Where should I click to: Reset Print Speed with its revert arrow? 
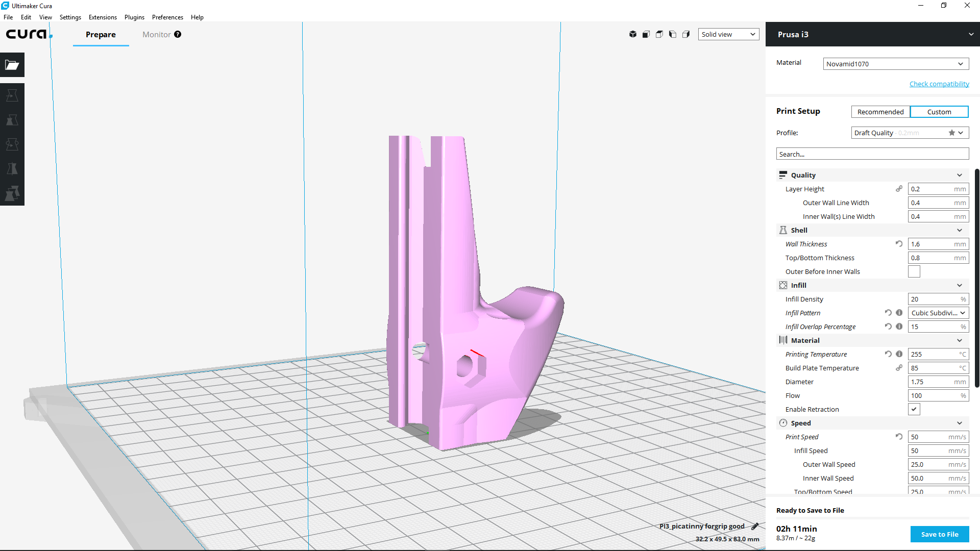point(899,437)
